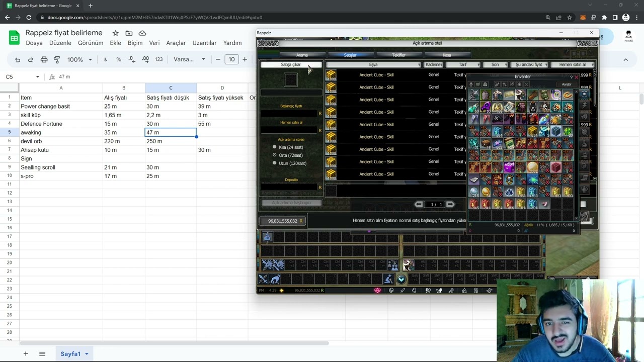Open the browser extensions puzzle icon
The image size is (644, 362).
(604, 18)
